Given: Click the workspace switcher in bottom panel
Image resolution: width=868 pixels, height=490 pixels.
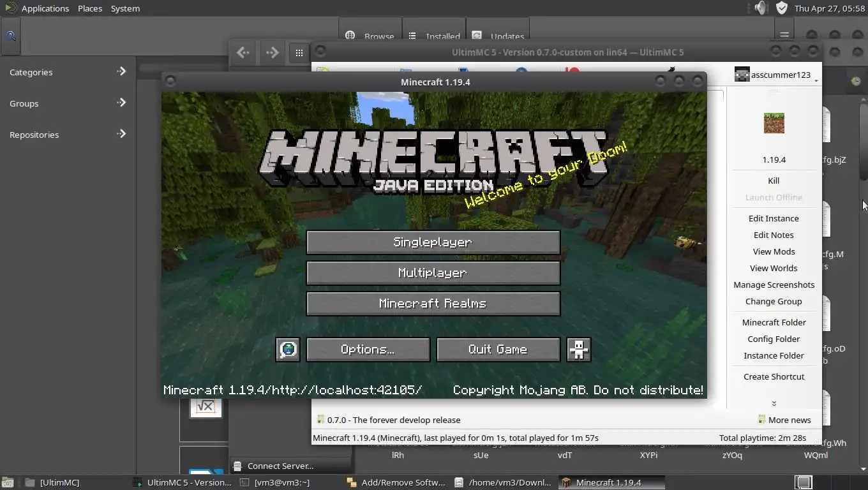Looking at the screenshot, I should tap(804, 482).
